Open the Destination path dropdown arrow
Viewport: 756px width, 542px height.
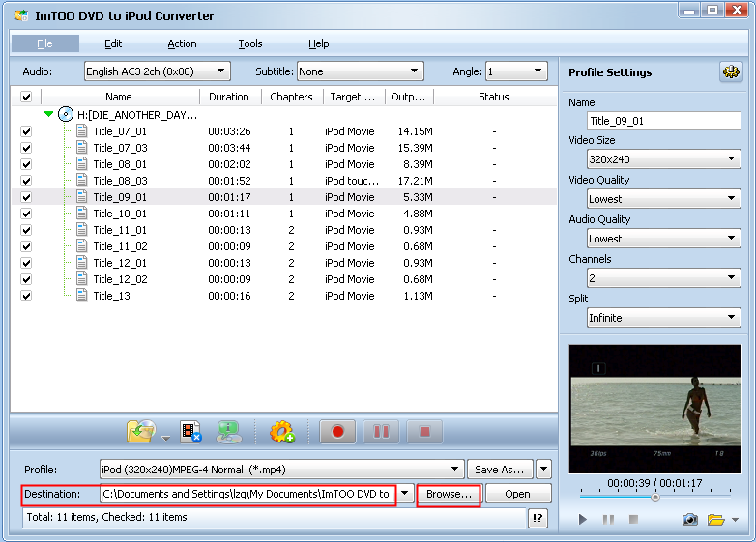pyautogui.click(x=405, y=493)
